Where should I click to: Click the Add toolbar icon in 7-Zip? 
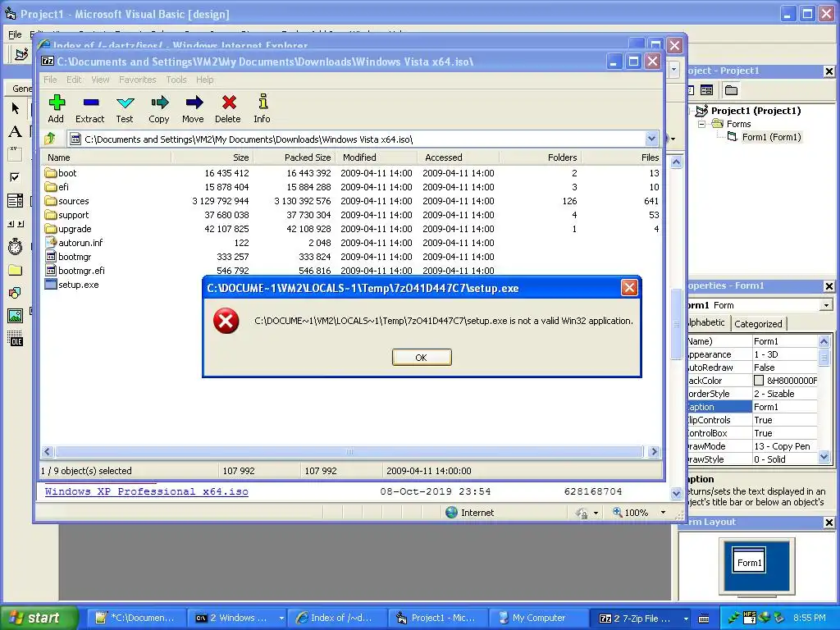57,103
